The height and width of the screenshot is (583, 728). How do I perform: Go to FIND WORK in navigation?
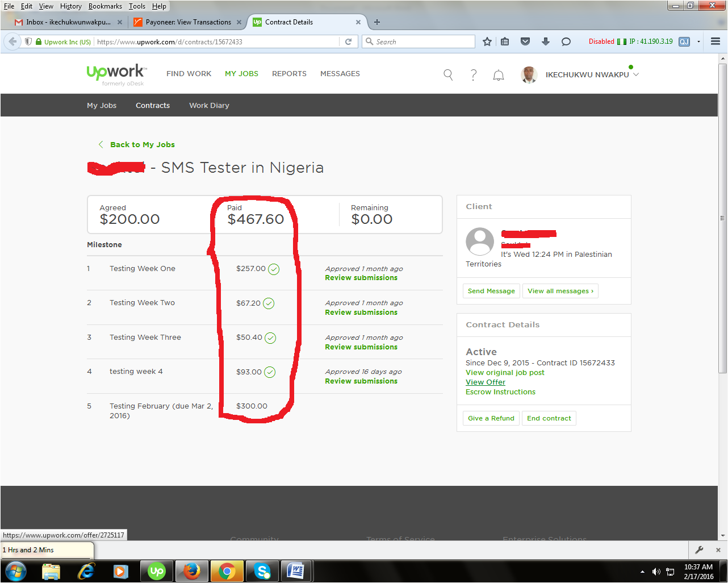click(189, 74)
